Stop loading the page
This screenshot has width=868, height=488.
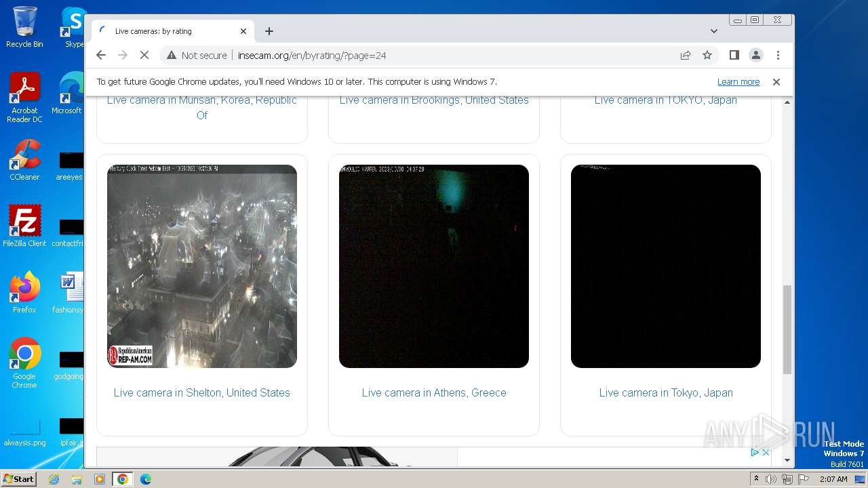click(144, 55)
